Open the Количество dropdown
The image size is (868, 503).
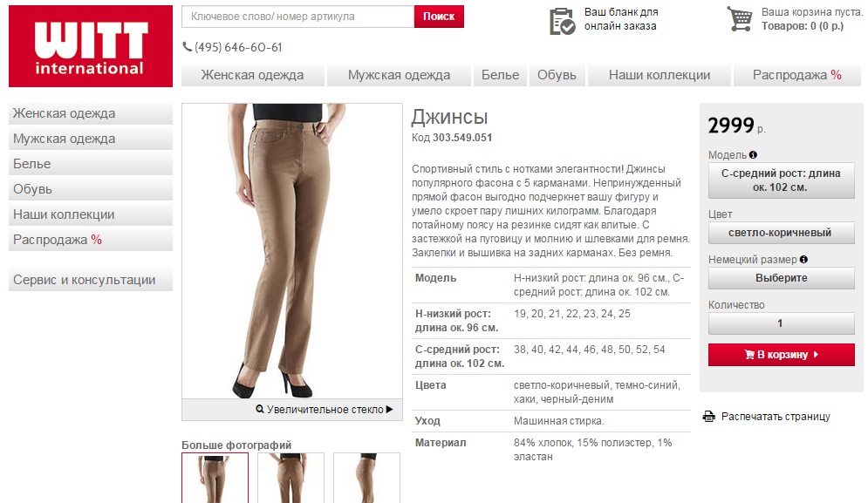pyautogui.click(x=781, y=323)
